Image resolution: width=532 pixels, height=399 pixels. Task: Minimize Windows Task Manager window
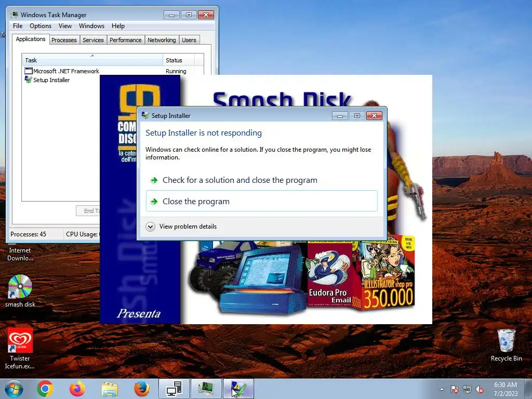pyautogui.click(x=171, y=15)
